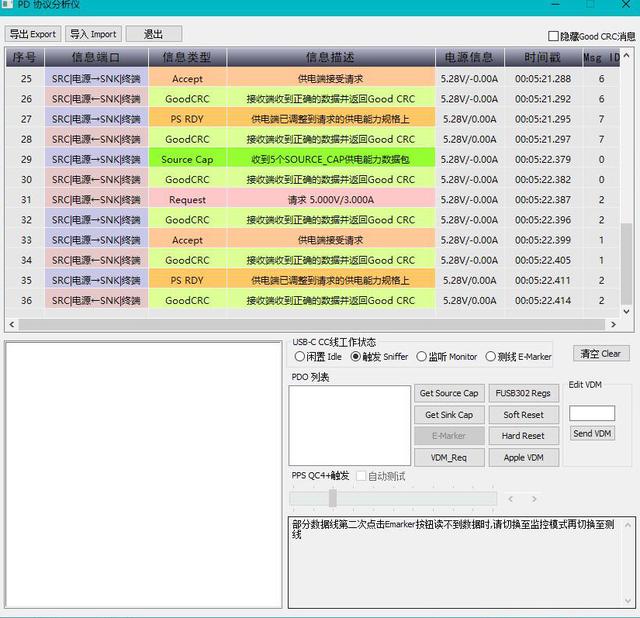This screenshot has width=640, height=618.
Task: Click the table scroll down arrow
Action: pyautogui.click(x=627, y=311)
